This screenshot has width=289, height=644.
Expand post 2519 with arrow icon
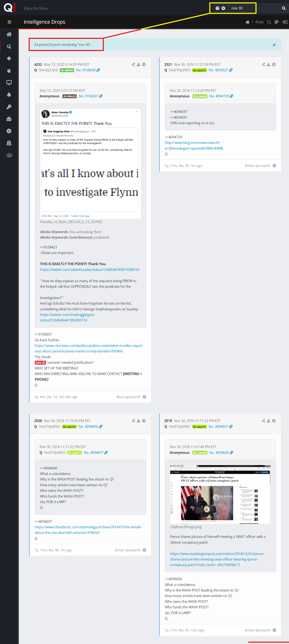coord(274,421)
